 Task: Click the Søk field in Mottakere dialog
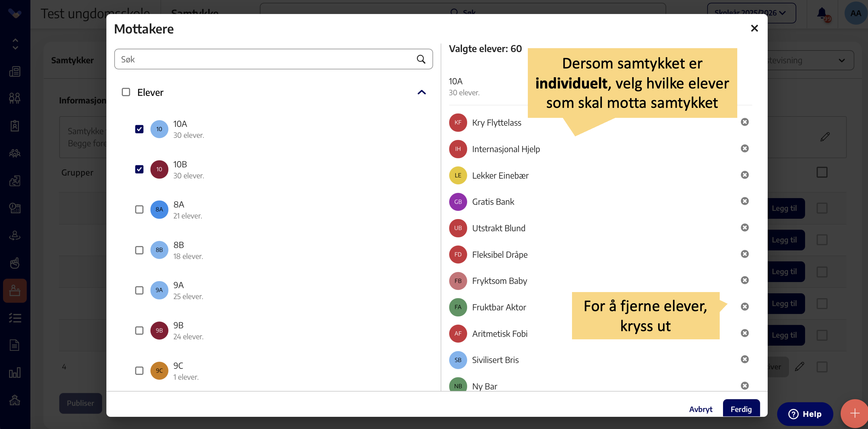(273, 59)
